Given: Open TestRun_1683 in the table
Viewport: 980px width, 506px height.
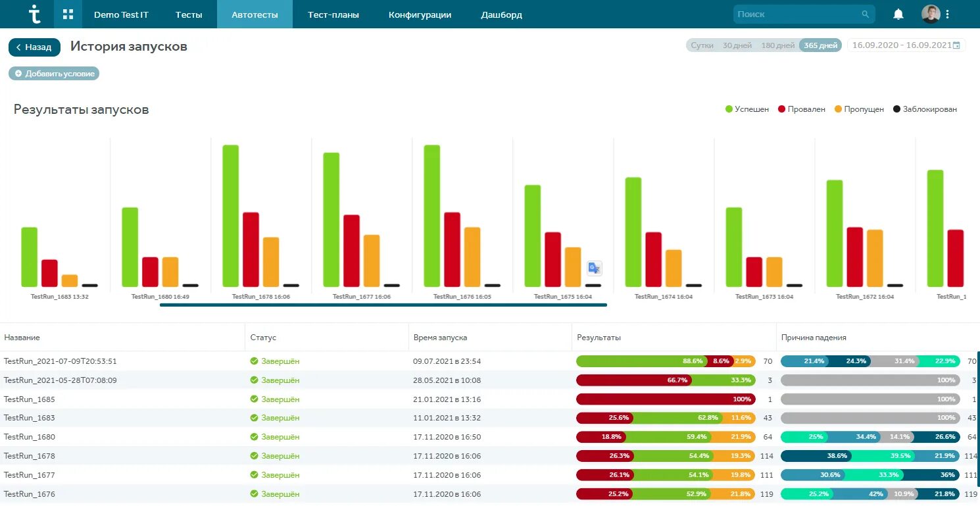Looking at the screenshot, I should tap(30, 418).
